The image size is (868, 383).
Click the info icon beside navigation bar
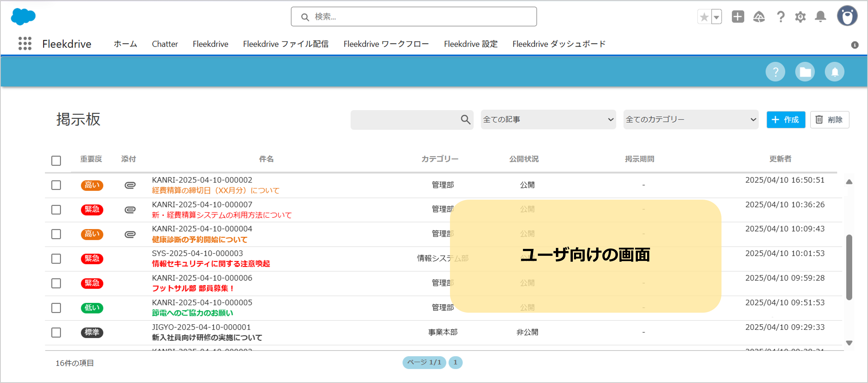click(855, 45)
